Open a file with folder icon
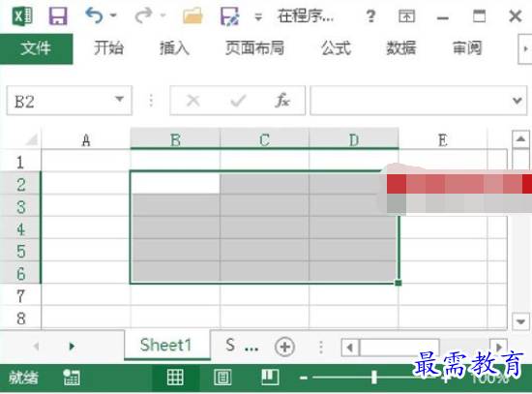532x394 pixels. pyautogui.click(x=192, y=15)
